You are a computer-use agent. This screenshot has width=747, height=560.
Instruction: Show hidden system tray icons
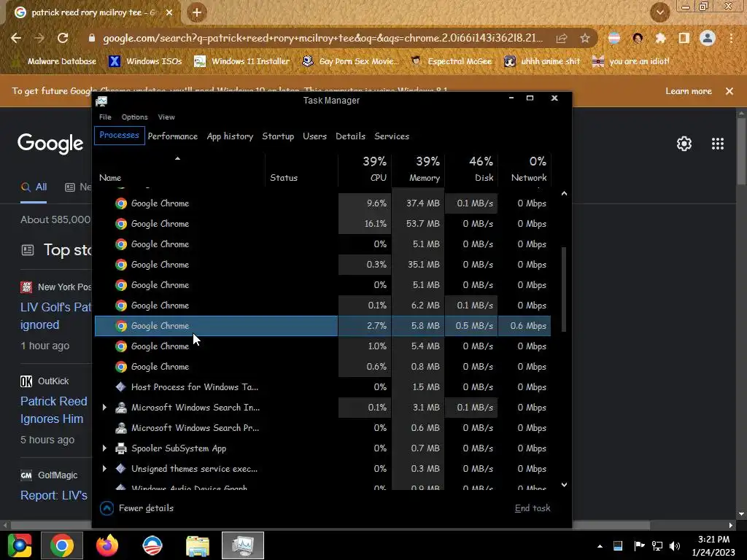pos(600,546)
